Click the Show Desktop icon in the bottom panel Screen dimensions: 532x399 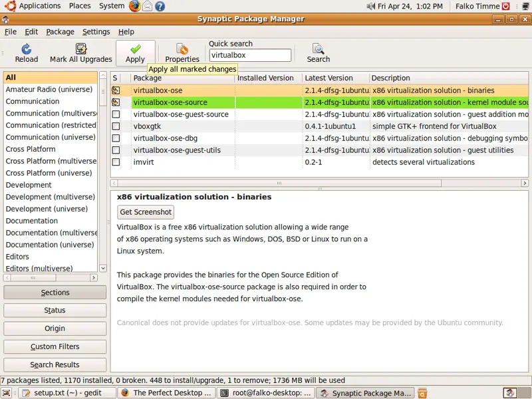click(x=7, y=393)
